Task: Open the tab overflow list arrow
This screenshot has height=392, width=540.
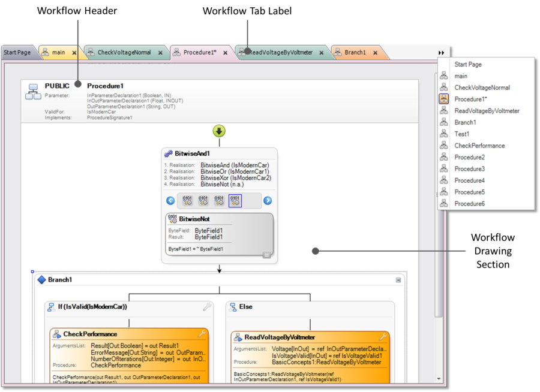Action: pyautogui.click(x=442, y=53)
